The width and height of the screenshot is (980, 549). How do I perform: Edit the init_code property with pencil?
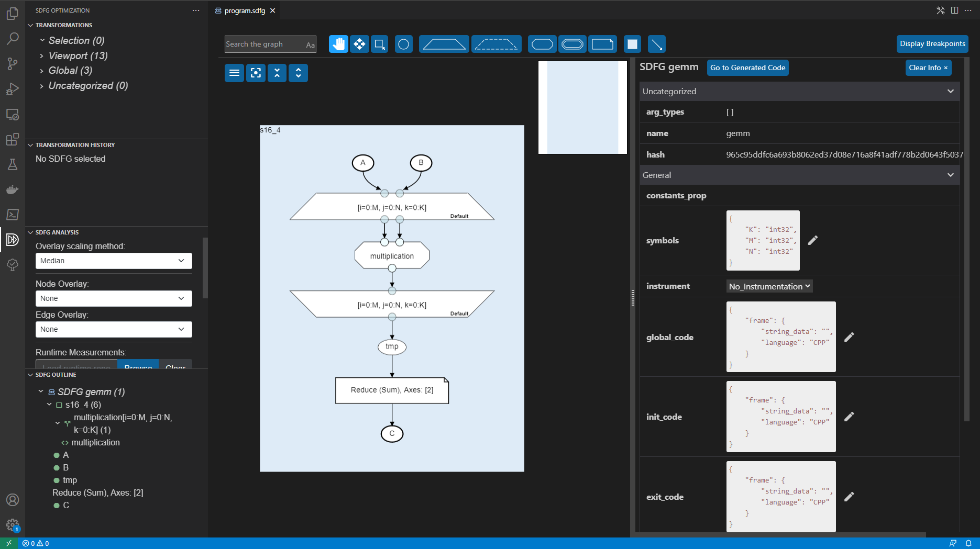coord(849,417)
